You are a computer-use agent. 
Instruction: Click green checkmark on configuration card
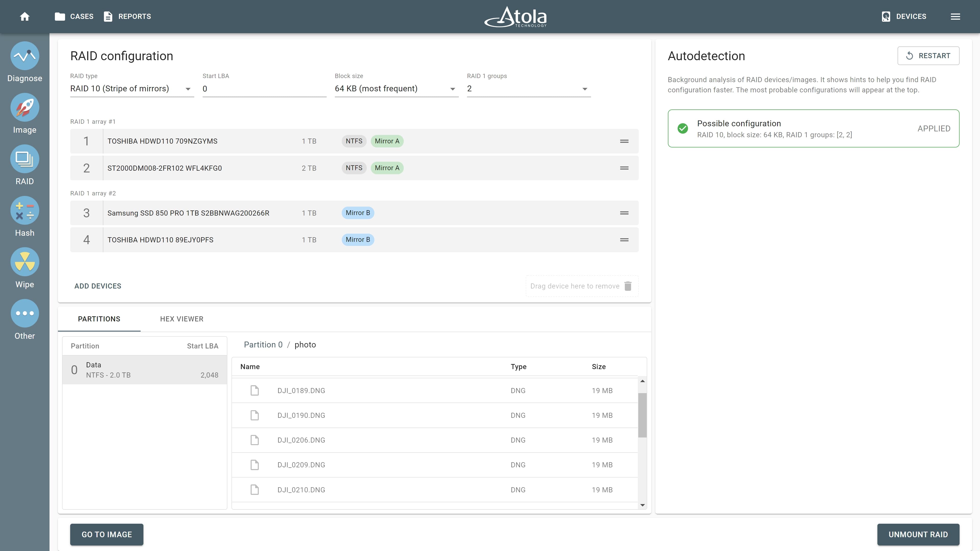pos(683,129)
